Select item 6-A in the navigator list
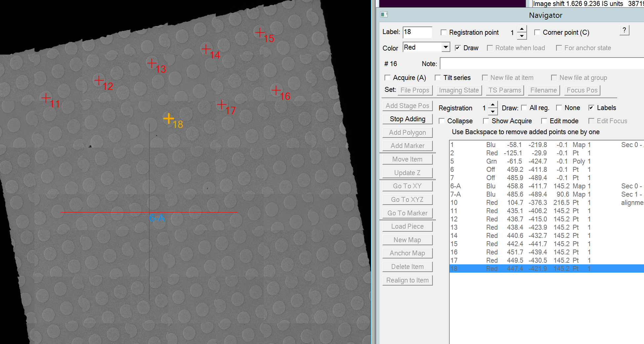This screenshot has width=644, height=344. click(546, 186)
